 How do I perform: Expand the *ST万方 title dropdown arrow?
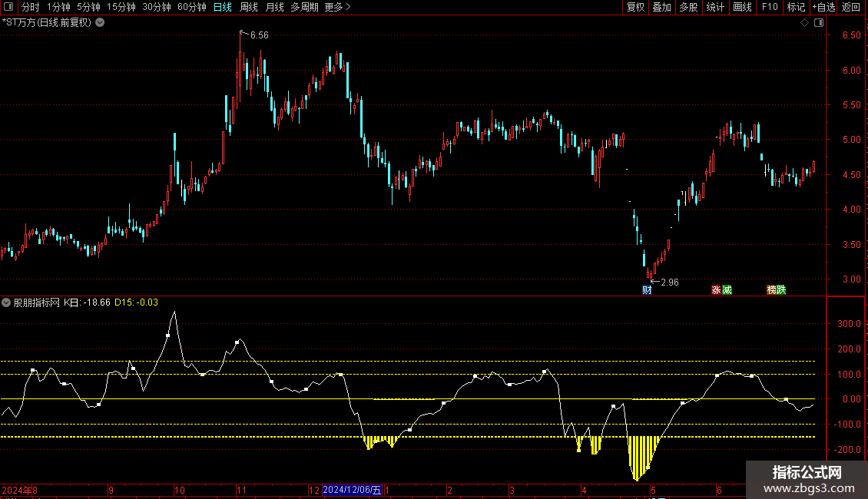(100, 23)
